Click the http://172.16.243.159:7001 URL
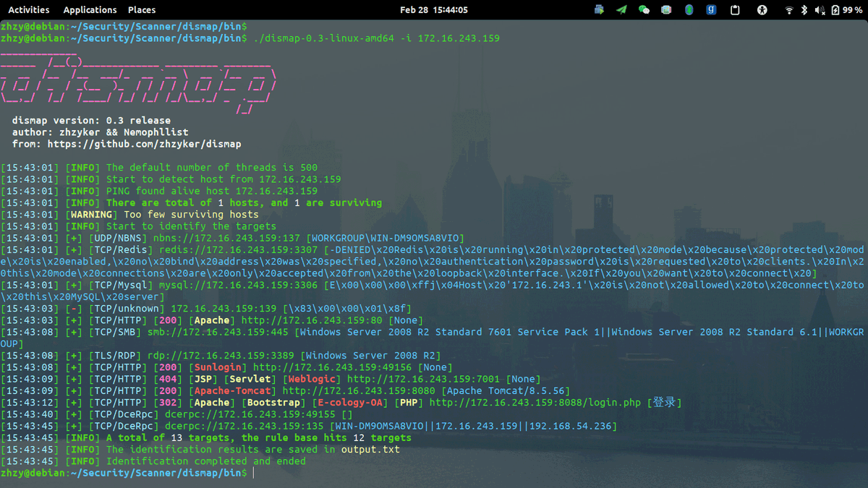Screen dimensions: 868x488 click(x=424, y=379)
